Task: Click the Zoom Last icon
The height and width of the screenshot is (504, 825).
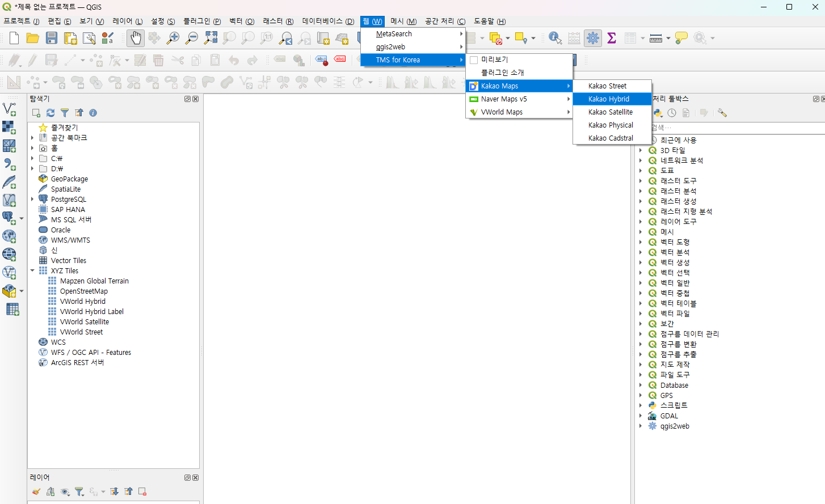Action: [x=286, y=38]
